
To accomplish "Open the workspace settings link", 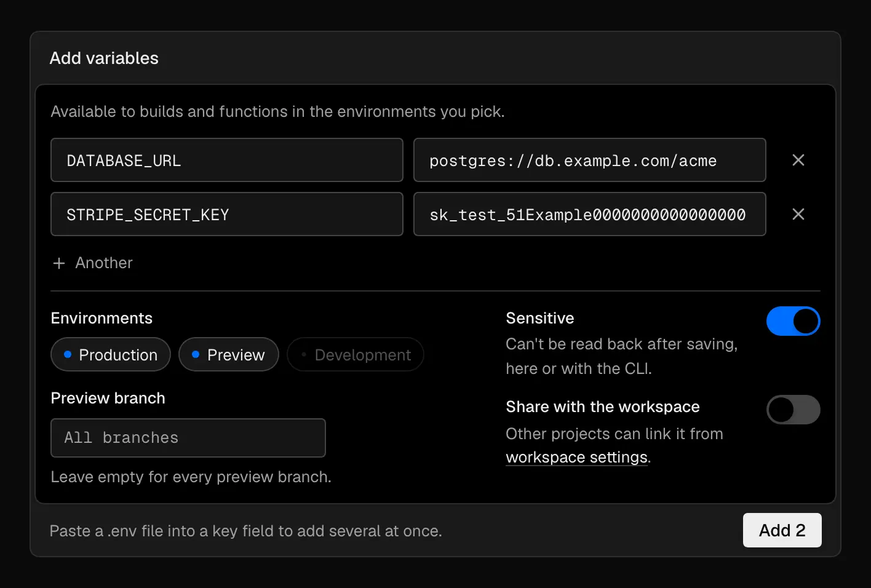I will [x=577, y=458].
